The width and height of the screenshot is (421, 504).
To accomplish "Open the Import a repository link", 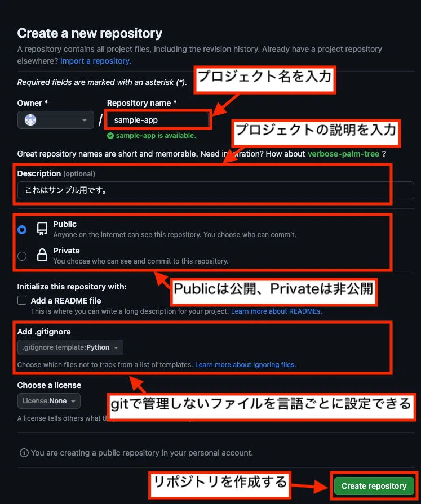I will [x=95, y=61].
